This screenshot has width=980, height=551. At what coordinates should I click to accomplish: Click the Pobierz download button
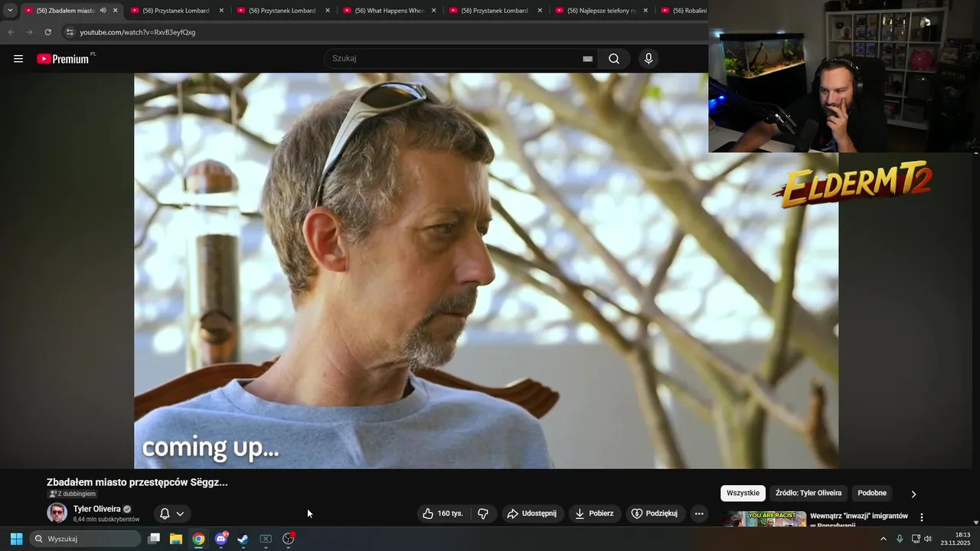[595, 514]
